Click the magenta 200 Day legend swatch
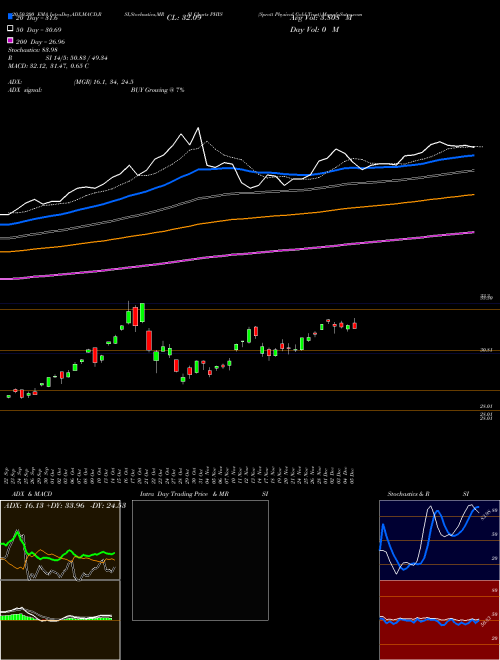Screen dimensions: 500x660 tap(10, 40)
